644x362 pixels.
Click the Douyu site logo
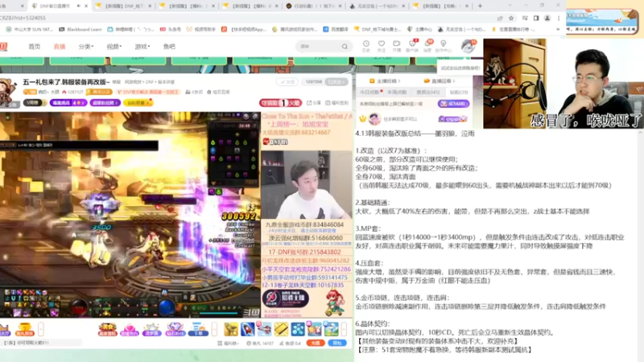click(x=4, y=47)
